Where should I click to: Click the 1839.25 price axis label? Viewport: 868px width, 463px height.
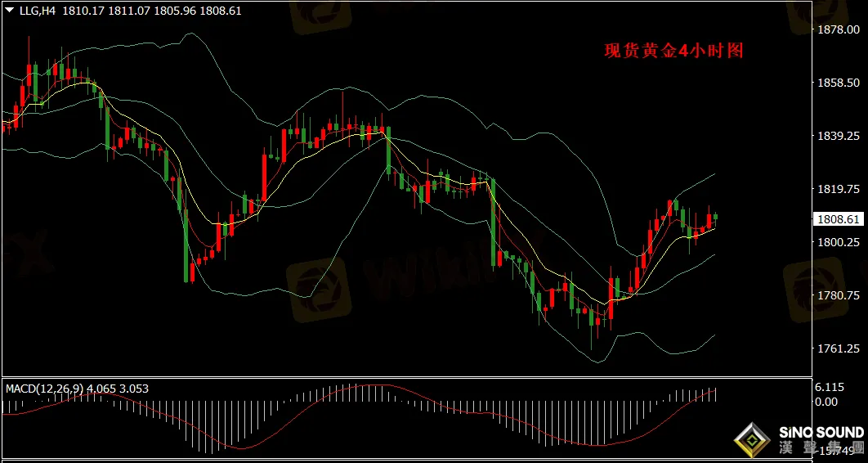(839, 135)
